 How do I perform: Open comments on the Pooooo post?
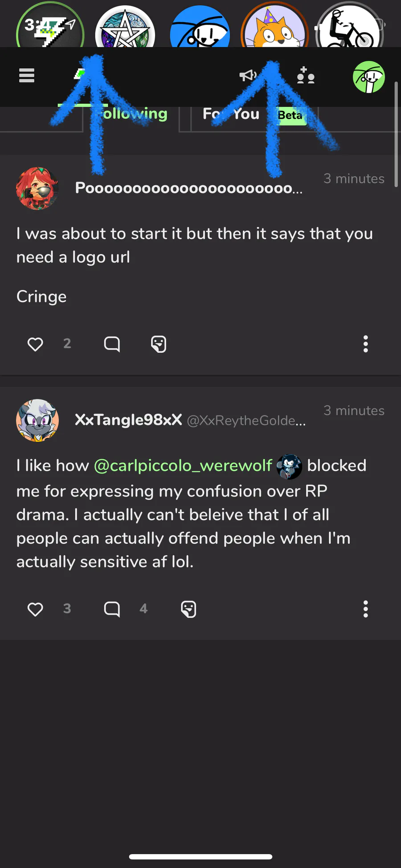(112, 344)
